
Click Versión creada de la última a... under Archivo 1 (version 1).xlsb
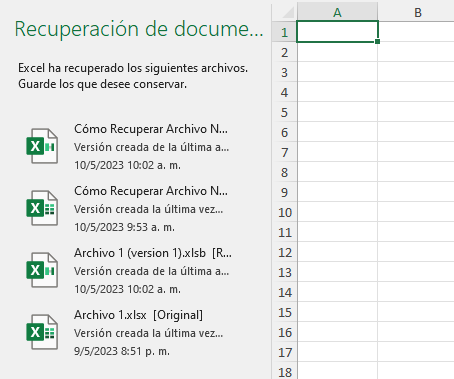pyautogui.click(x=151, y=271)
